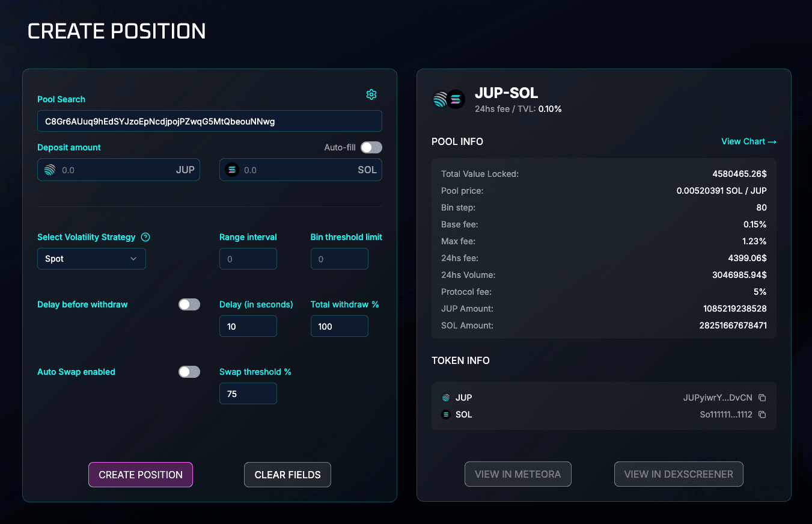This screenshot has height=524, width=812.
Task: Copy the SOL token address
Action: coord(762,415)
